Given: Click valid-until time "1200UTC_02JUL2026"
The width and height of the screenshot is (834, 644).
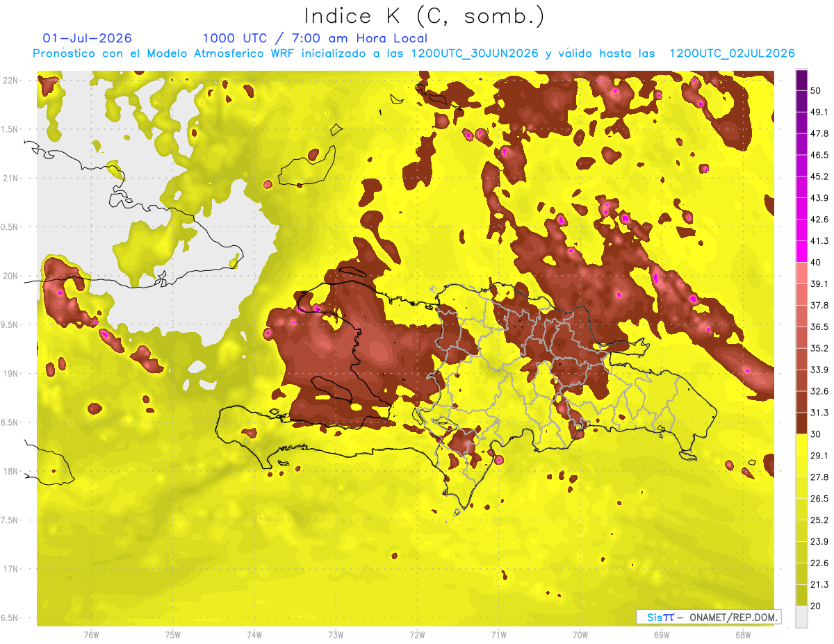Looking at the screenshot, I should pyautogui.click(x=731, y=53).
